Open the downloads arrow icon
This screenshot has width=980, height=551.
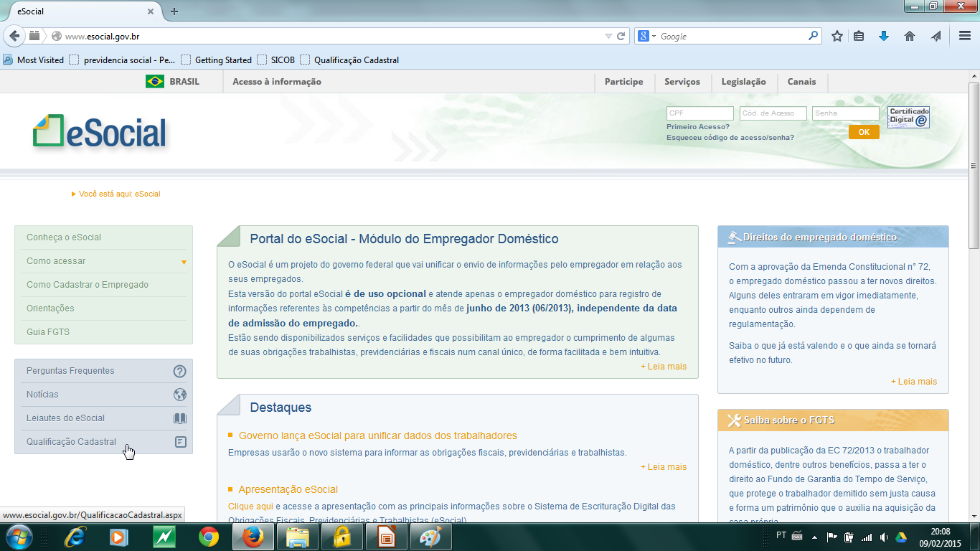884,36
